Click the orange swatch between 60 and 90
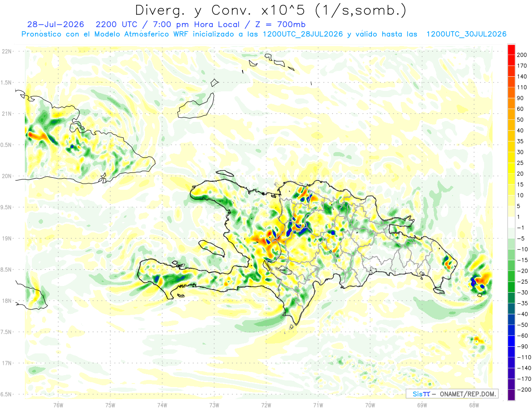This screenshot has height=411, width=532. tap(511, 104)
